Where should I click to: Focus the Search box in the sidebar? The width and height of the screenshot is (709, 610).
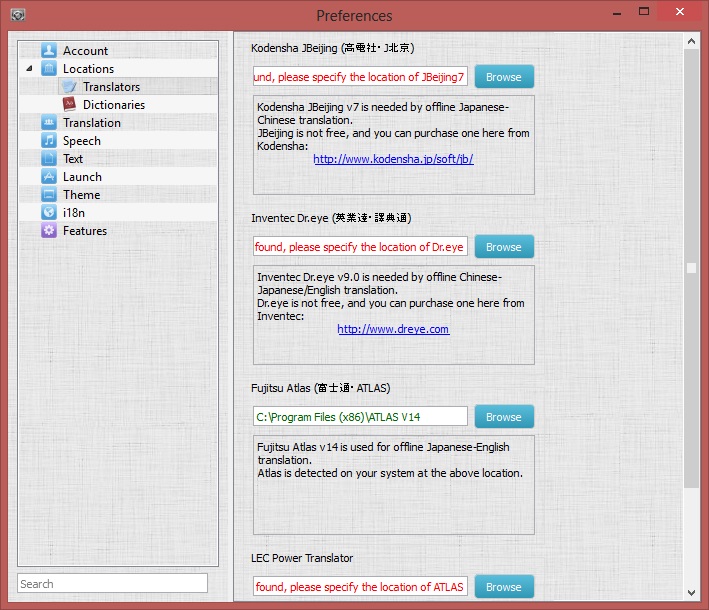click(x=113, y=583)
